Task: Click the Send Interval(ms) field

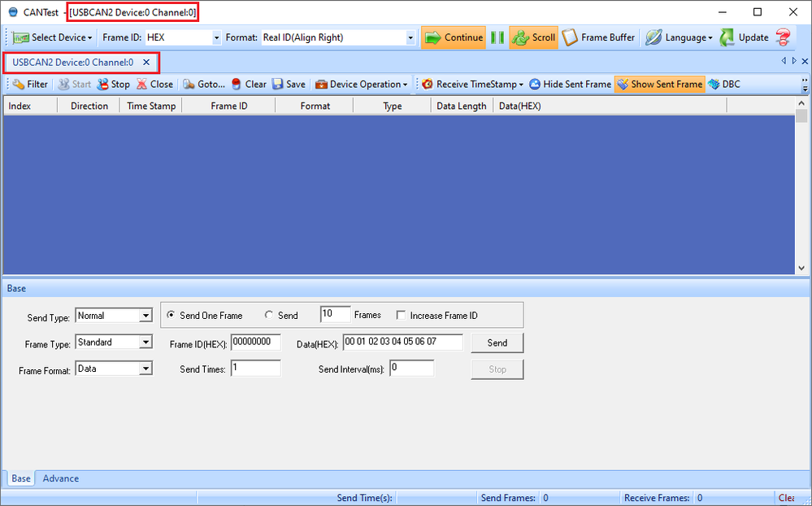Action: pyautogui.click(x=412, y=368)
